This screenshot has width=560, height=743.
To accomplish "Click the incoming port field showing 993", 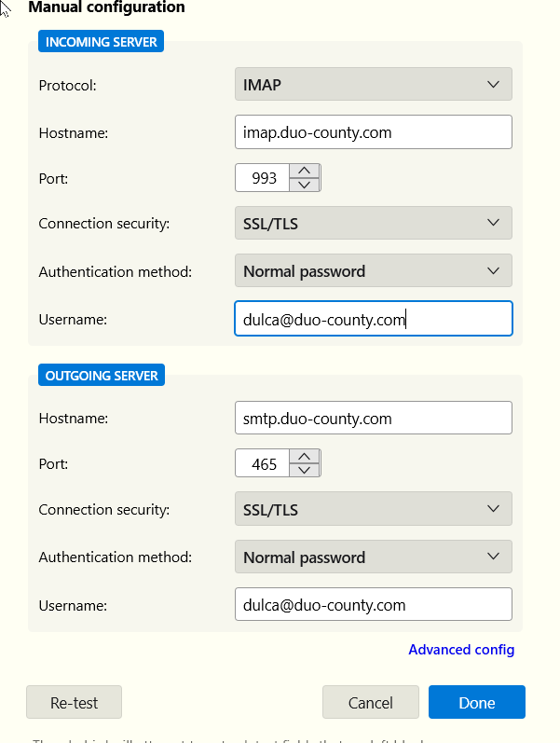I will tap(264, 178).
